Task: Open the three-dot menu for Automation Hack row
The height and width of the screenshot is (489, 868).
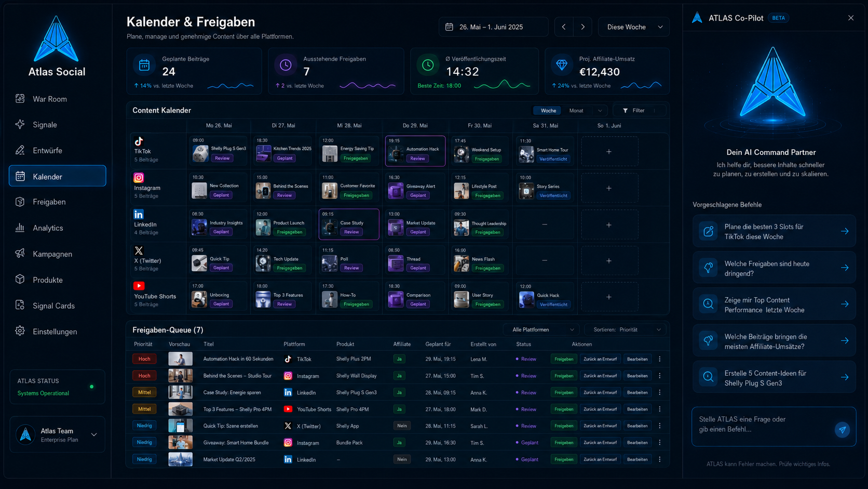Action: click(660, 359)
